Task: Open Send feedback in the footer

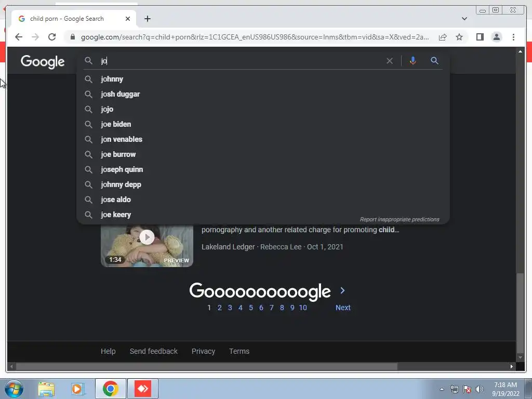Action: point(154,351)
